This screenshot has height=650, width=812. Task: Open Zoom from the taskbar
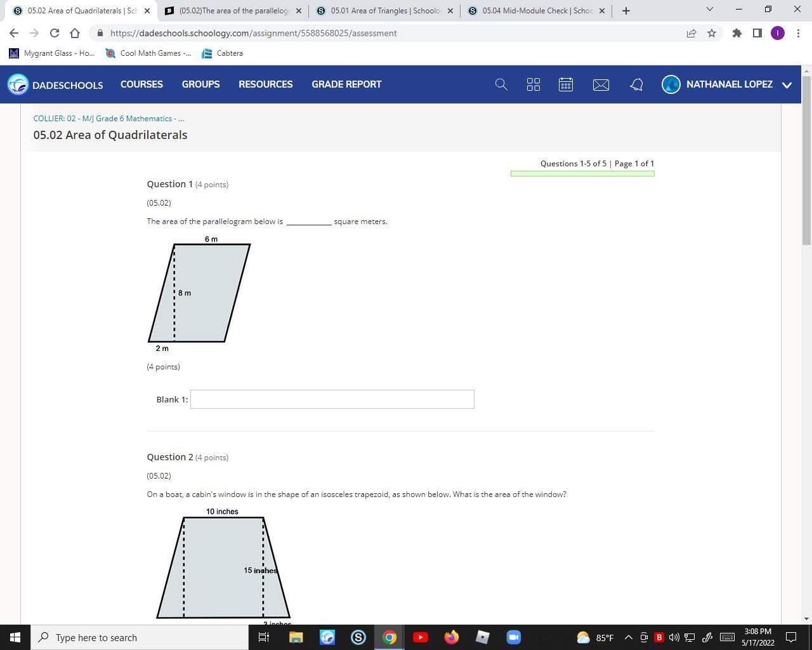coord(514,637)
